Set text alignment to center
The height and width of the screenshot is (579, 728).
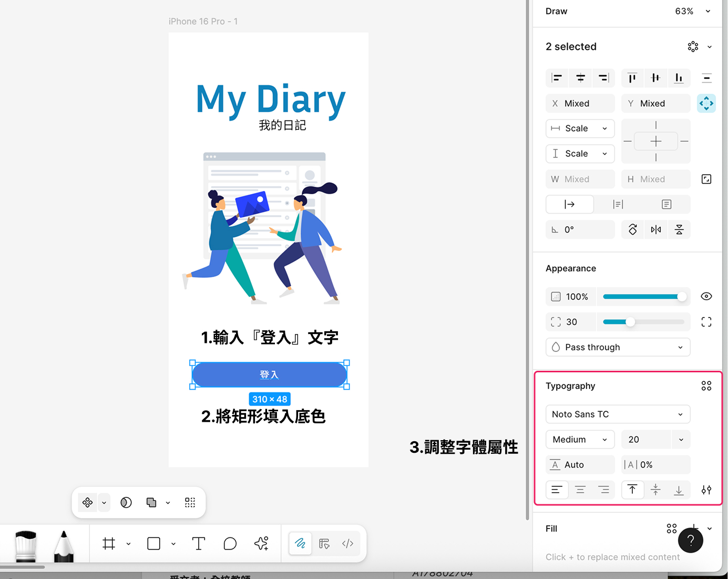pyautogui.click(x=580, y=490)
